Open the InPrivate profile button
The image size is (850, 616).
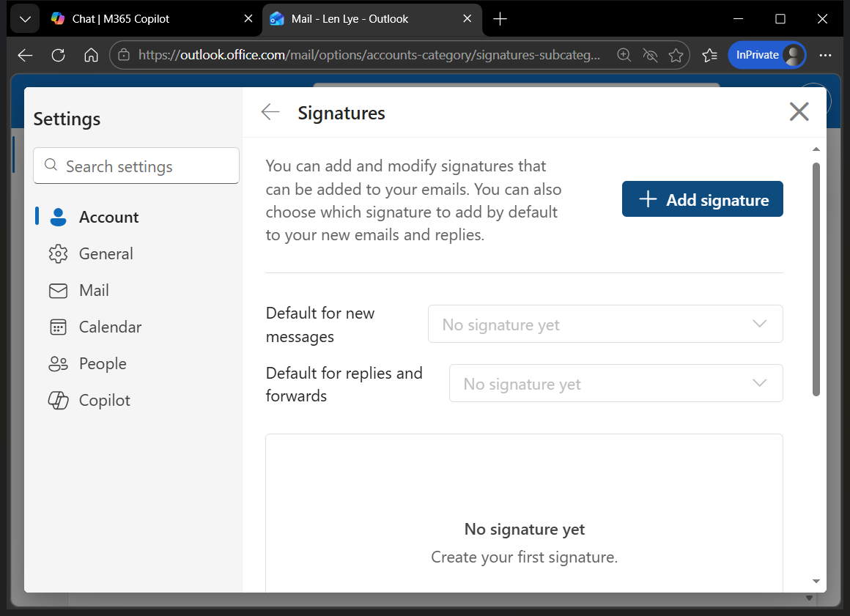766,55
